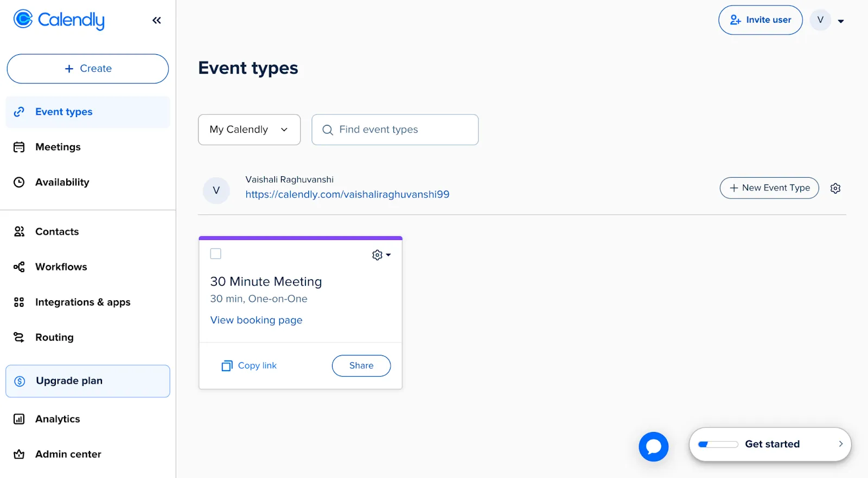Click Find event types search field
This screenshot has height=478, width=868.
(395, 130)
